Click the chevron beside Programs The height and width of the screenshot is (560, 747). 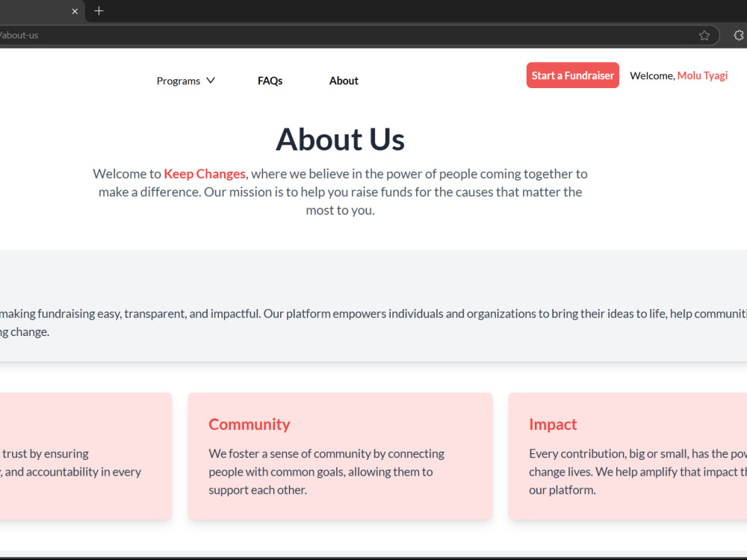[211, 81]
